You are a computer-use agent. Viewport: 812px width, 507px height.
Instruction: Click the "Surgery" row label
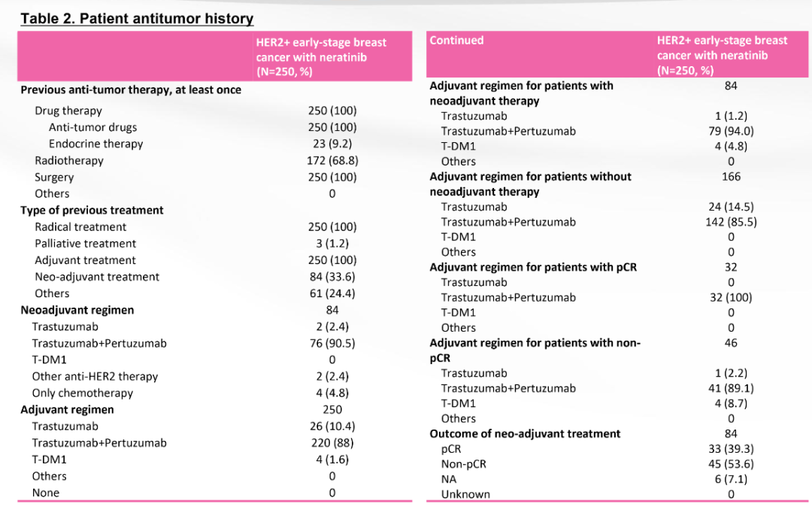pyautogui.click(x=54, y=178)
